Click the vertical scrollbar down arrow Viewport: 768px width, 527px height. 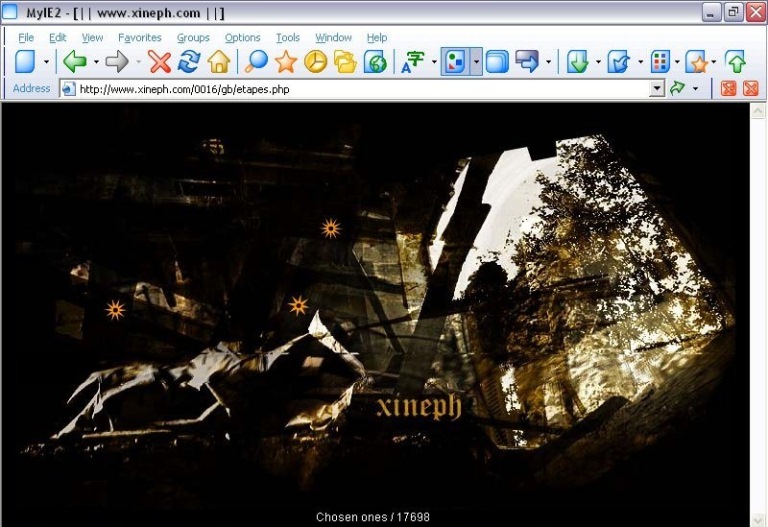[758, 519]
